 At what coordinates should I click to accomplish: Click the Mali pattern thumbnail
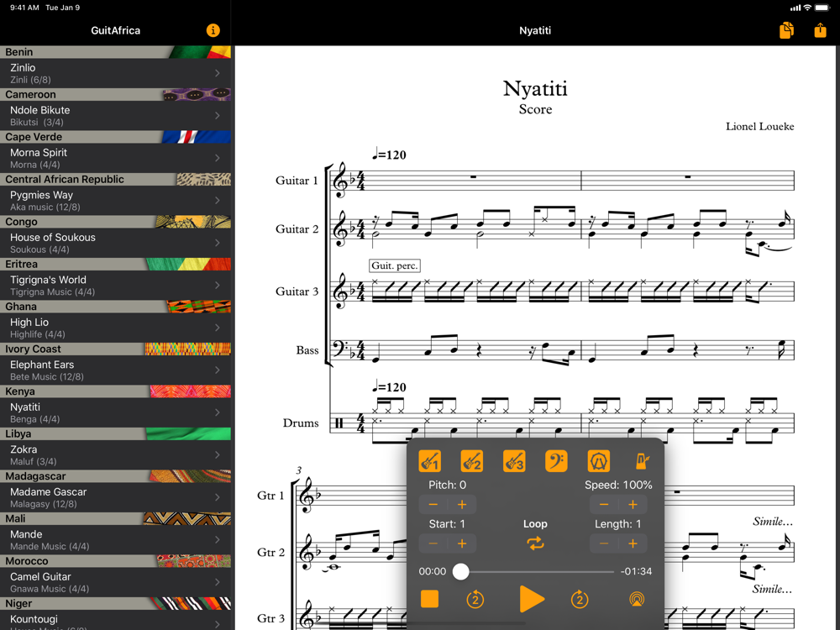[x=187, y=518]
